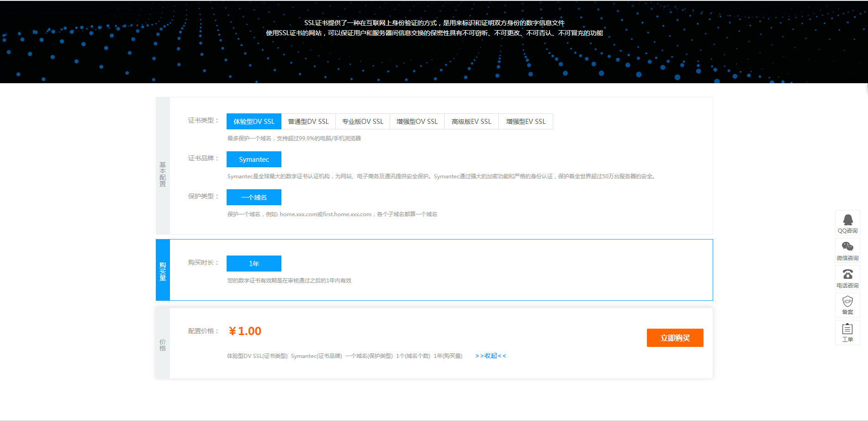Select 专业版OV SSL certificate type
The image size is (868, 421).
(x=362, y=121)
